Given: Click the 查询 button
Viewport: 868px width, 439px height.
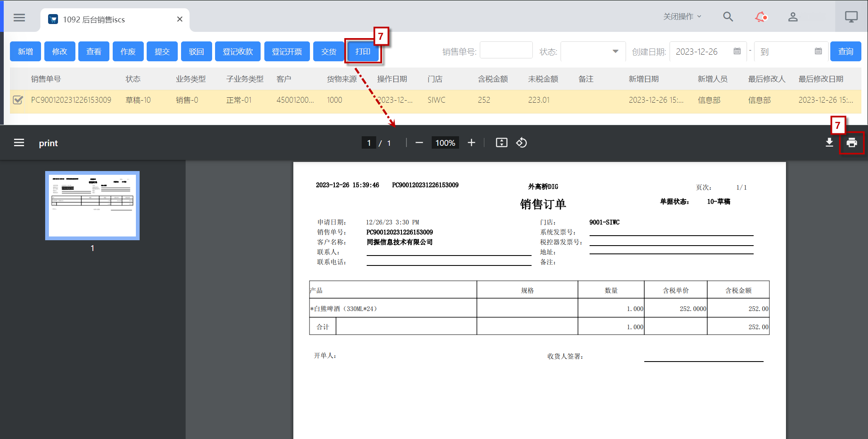Looking at the screenshot, I should click(x=846, y=51).
